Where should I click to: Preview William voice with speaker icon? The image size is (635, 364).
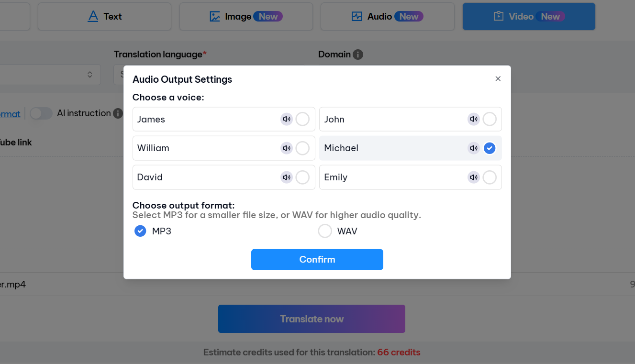coord(287,148)
